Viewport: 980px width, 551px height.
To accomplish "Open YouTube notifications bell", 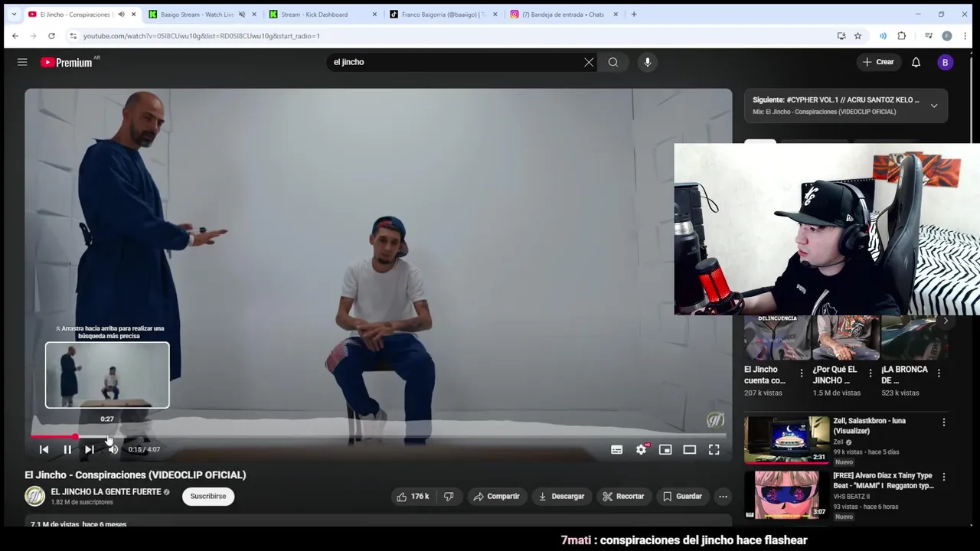I will tap(916, 63).
